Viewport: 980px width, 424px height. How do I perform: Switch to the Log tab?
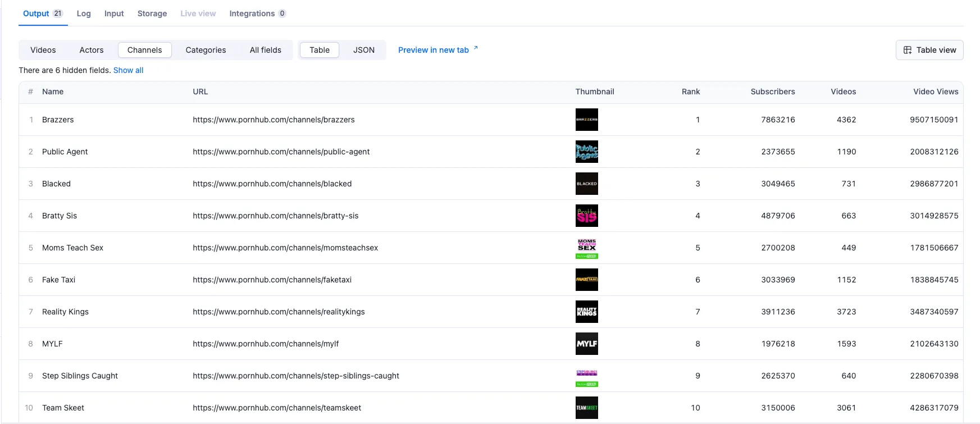pyautogui.click(x=84, y=13)
